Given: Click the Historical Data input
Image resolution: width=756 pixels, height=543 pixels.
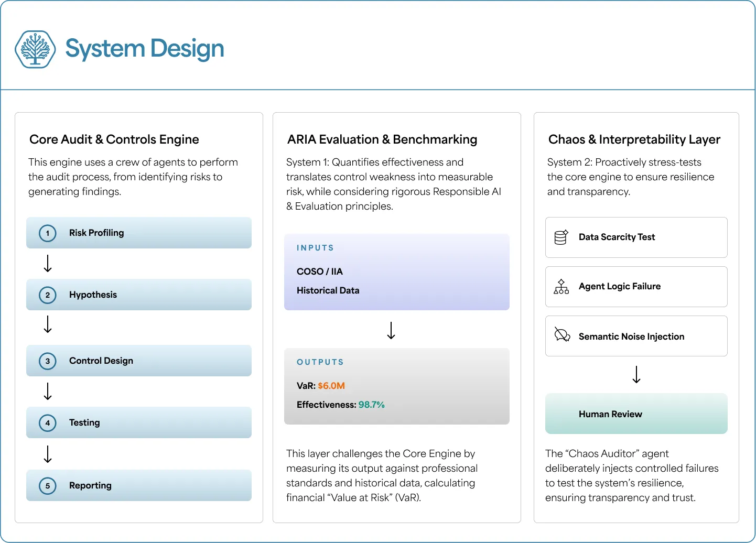Looking at the screenshot, I should (x=328, y=290).
